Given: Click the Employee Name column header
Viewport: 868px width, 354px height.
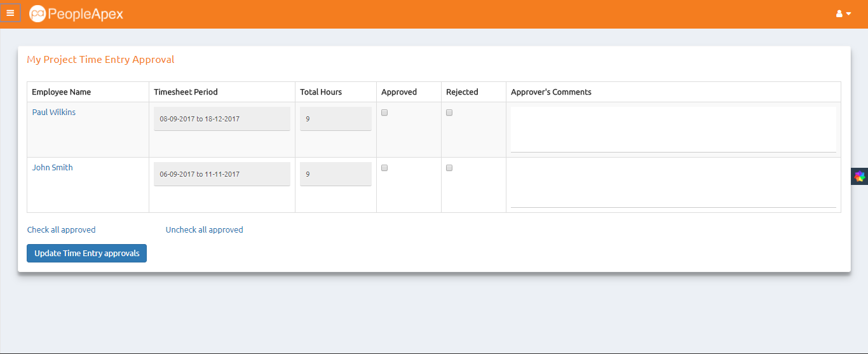Looking at the screenshot, I should click(x=62, y=92).
